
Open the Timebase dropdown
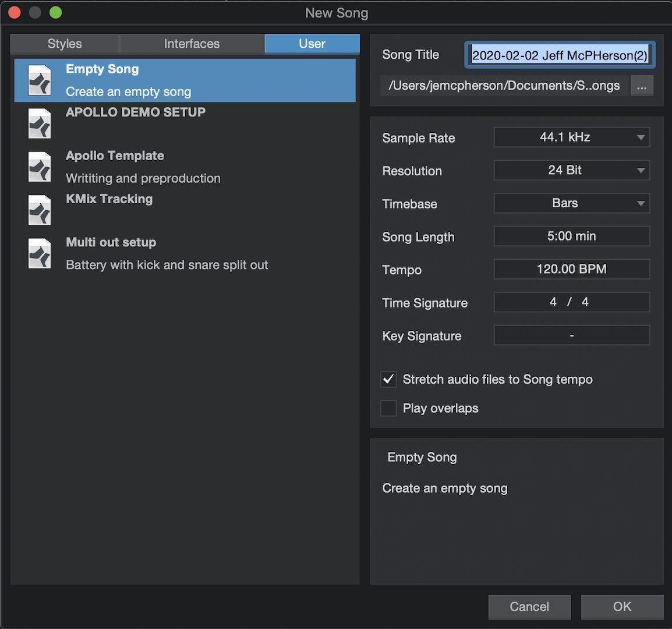point(571,203)
